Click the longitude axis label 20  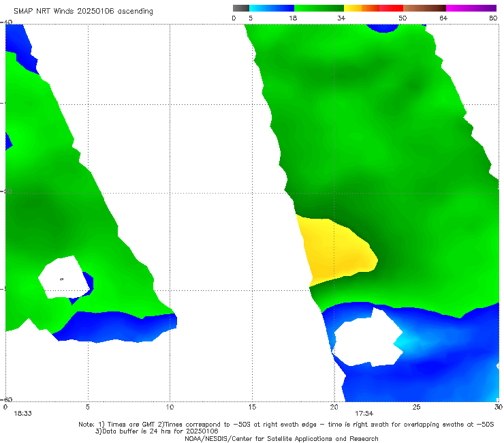click(x=334, y=408)
